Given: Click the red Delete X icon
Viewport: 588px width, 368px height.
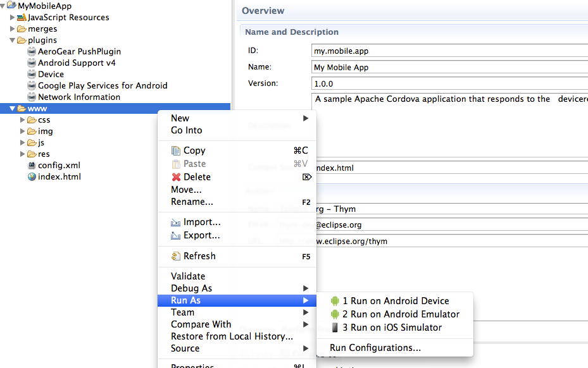Looking at the screenshot, I should tap(176, 177).
